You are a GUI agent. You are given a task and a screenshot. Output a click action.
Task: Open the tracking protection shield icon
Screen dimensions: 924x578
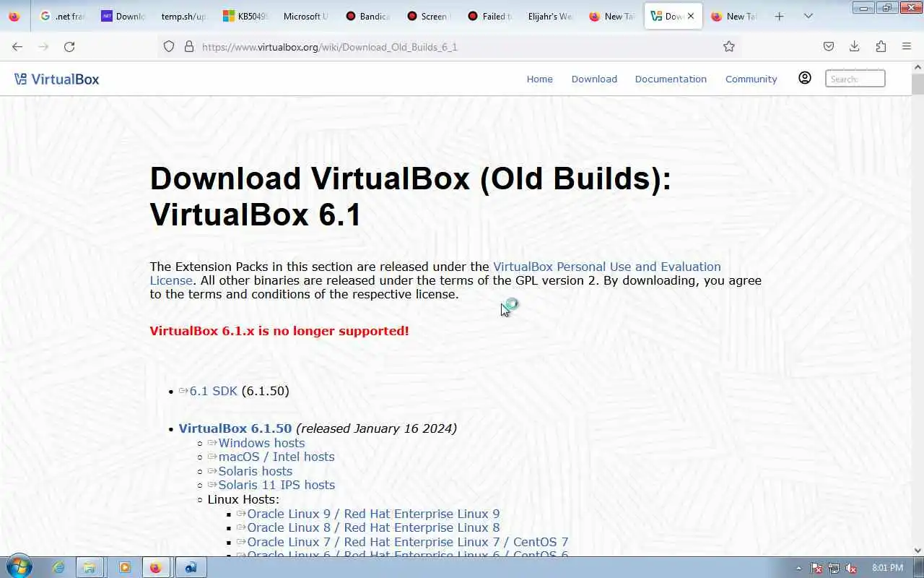click(169, 46)
